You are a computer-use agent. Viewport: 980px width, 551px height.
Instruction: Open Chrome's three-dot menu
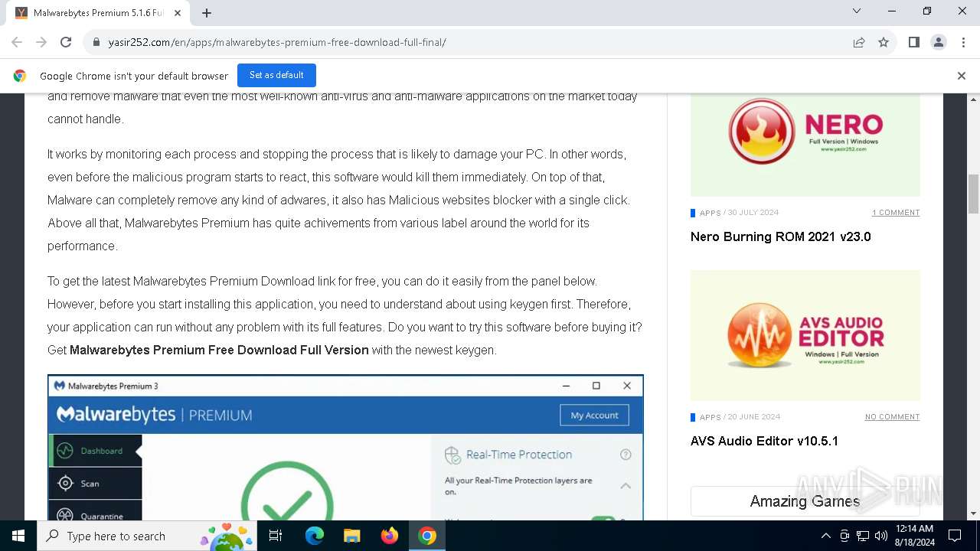[963, 42]
